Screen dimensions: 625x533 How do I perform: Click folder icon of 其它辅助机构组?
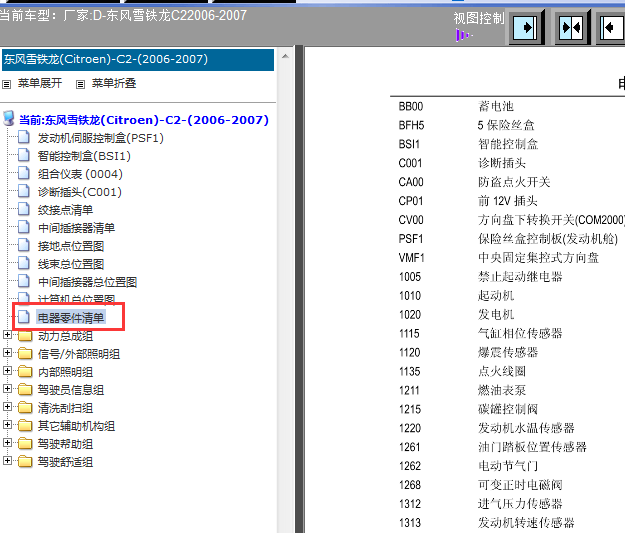point(25,425)
